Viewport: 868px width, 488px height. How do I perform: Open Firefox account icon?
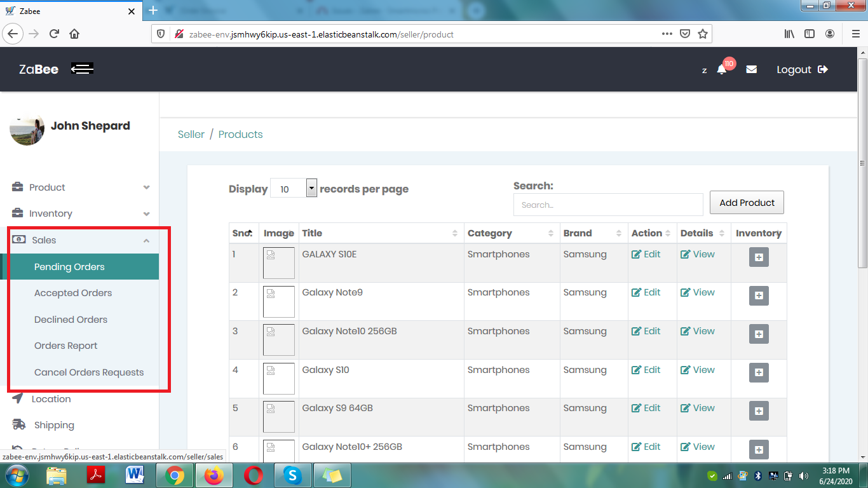coord(830,34)
